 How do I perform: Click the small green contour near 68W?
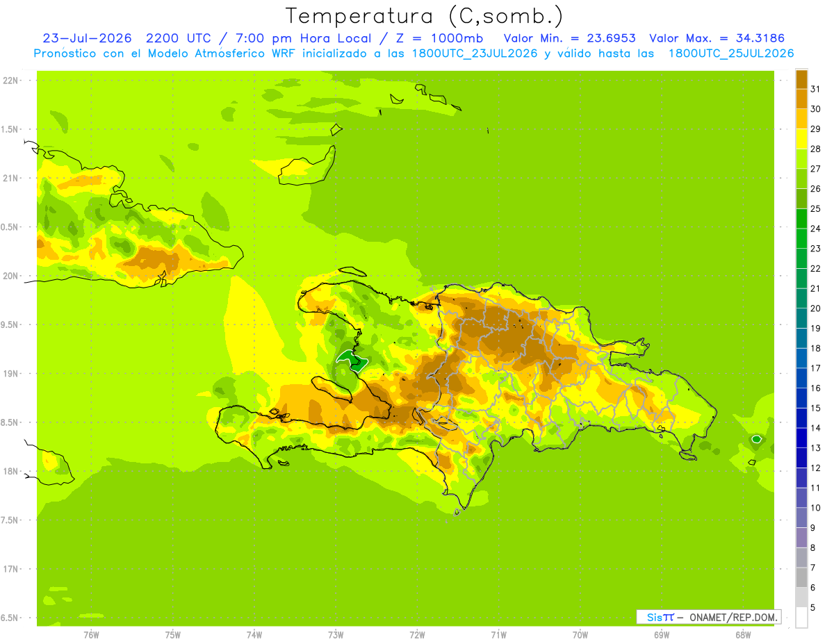[x=757, y=439]
